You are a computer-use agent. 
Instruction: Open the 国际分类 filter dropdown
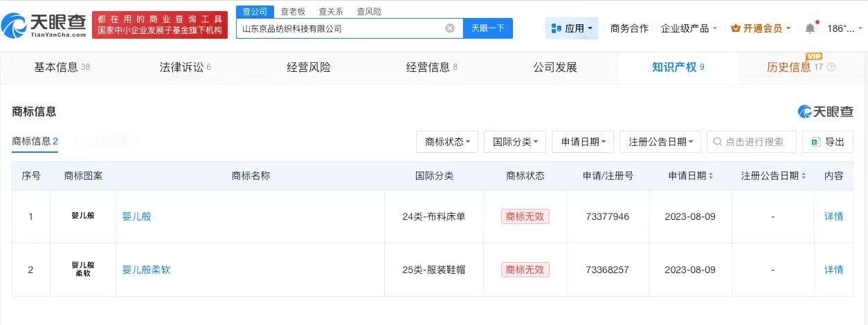pyautogui.click(x=515, y=142)
